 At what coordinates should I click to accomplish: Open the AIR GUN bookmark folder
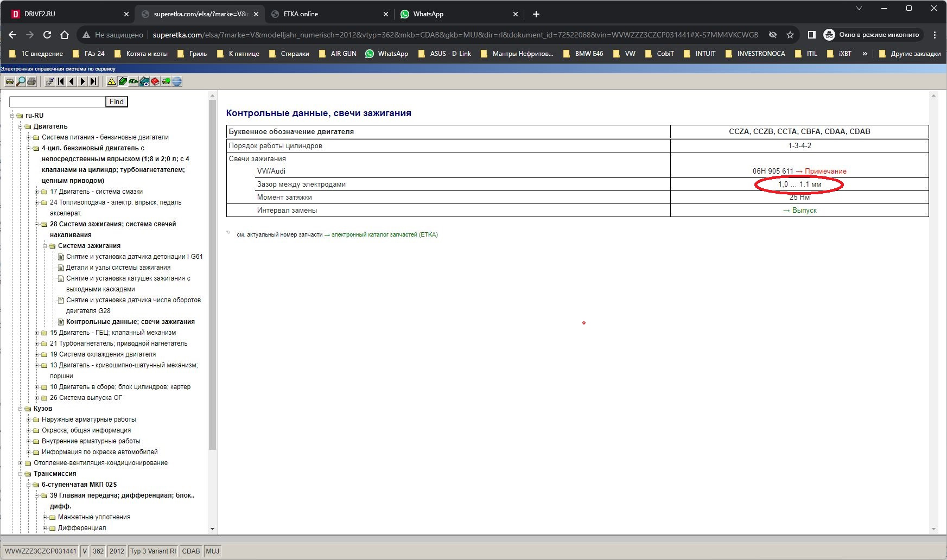coord(338,54)
